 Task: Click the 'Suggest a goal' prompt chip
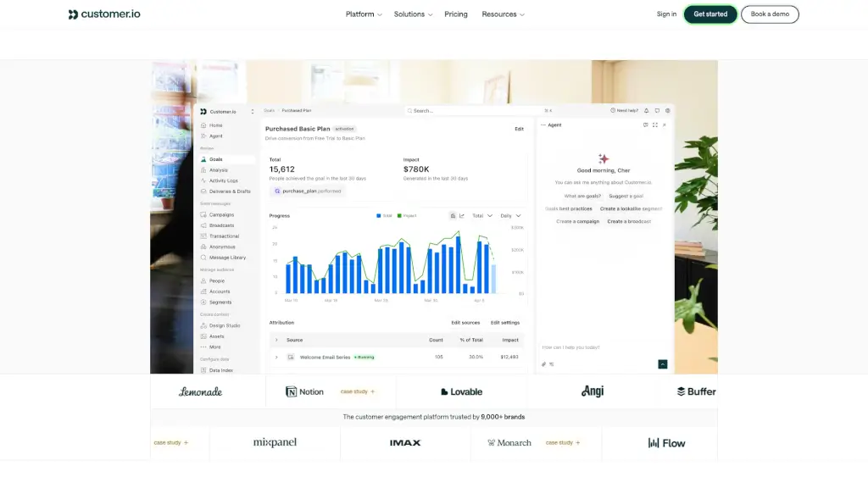[x=626, y=196]
